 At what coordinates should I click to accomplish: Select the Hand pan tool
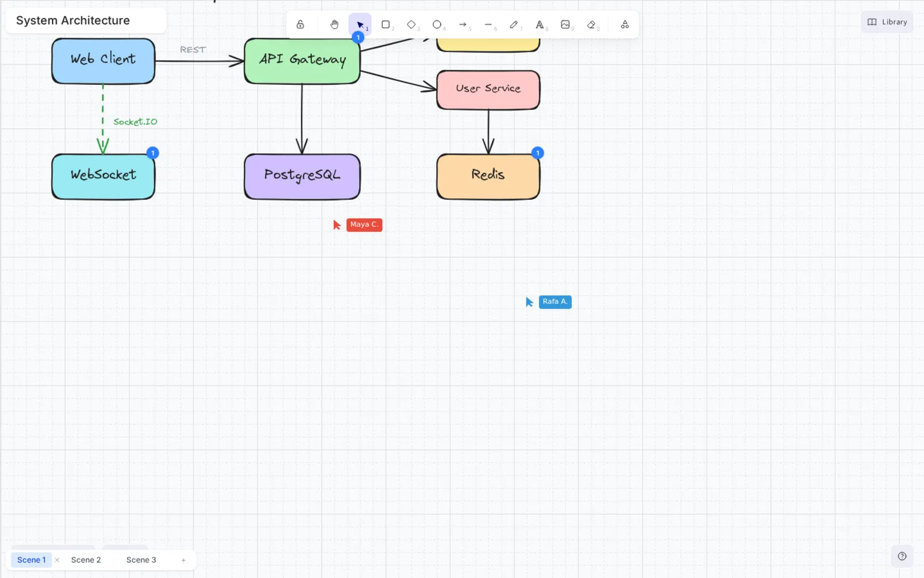click(x=334, y=24)
